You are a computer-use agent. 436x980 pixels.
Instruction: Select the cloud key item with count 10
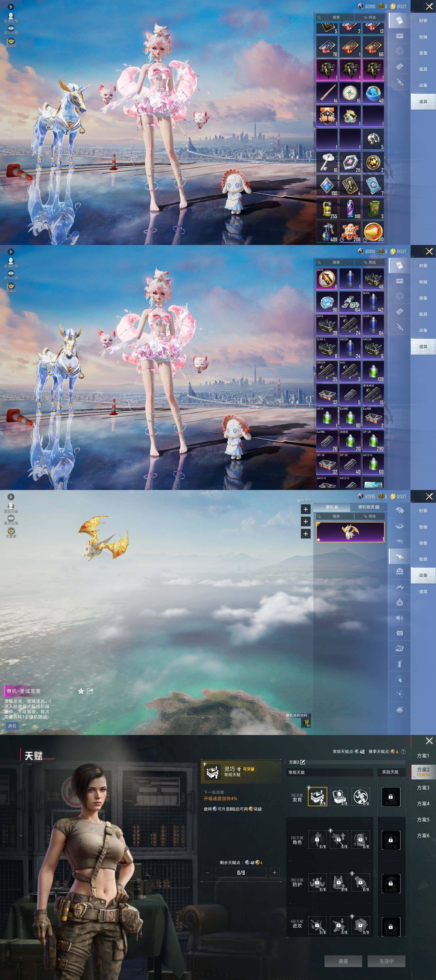pos(327,162)
